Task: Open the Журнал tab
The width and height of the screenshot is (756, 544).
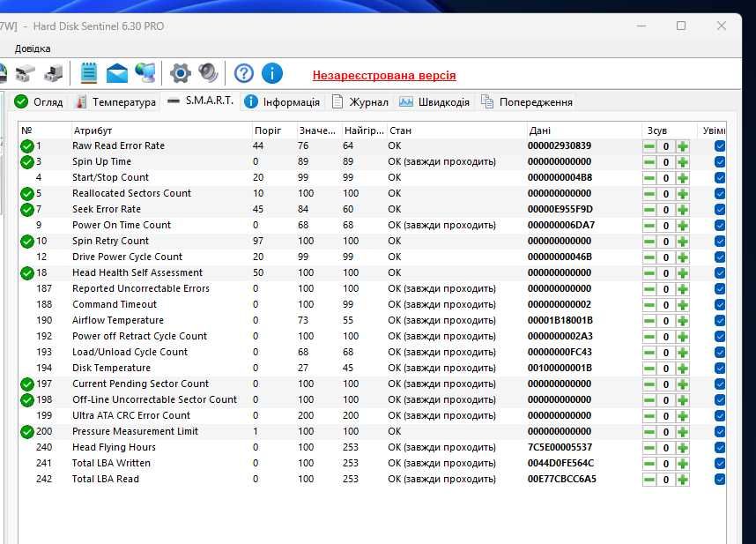Action: [x=360, y=101]
